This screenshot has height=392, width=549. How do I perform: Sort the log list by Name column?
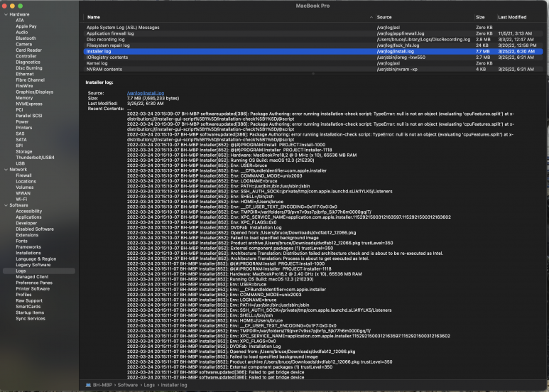coord(94,16)
